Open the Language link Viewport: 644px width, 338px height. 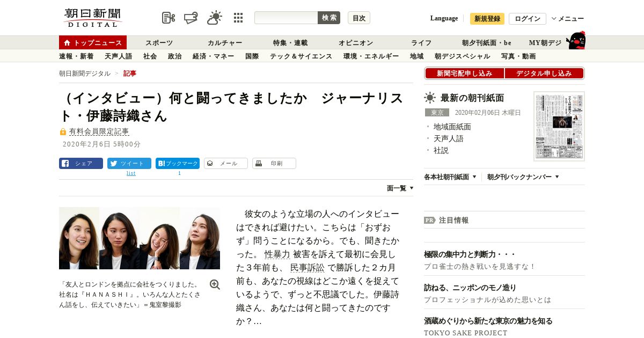[x=444, y=18]
